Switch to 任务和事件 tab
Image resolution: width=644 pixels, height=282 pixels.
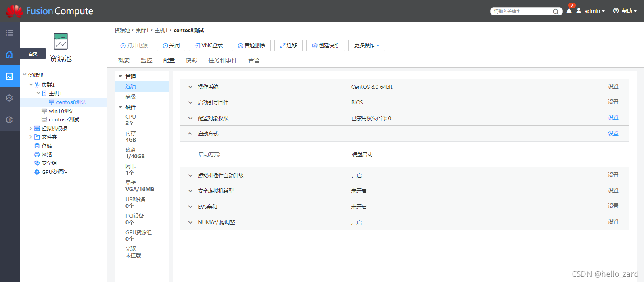(x=223, y=60)
